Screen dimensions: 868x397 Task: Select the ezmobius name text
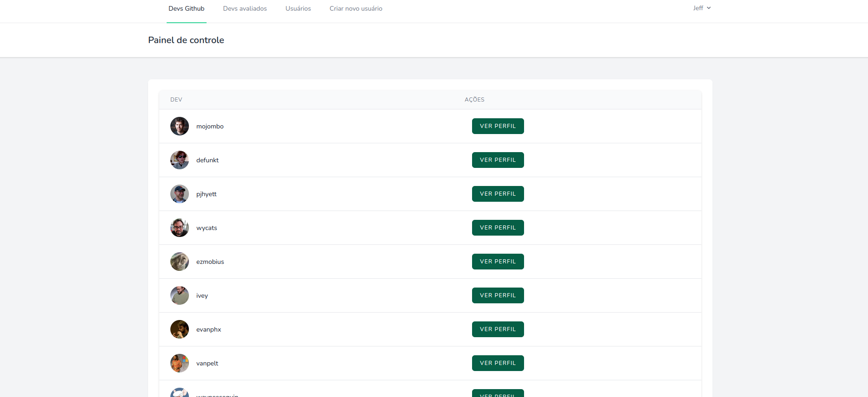pos(210,262)
